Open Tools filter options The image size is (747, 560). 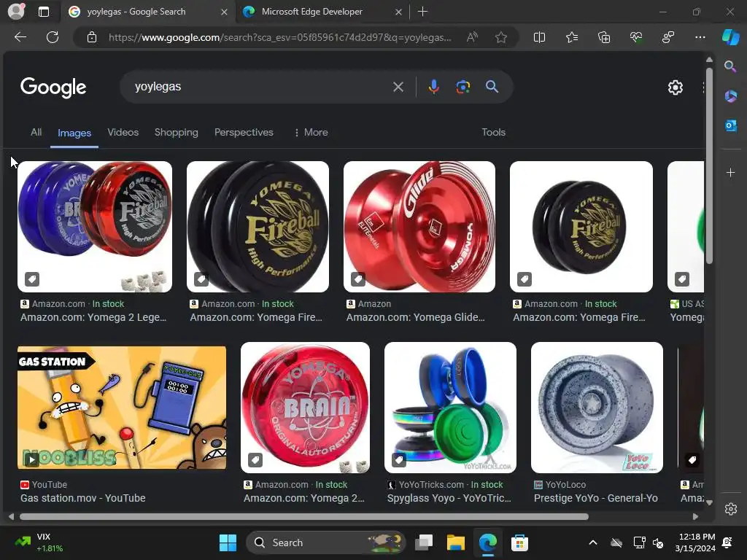point(493,133)
